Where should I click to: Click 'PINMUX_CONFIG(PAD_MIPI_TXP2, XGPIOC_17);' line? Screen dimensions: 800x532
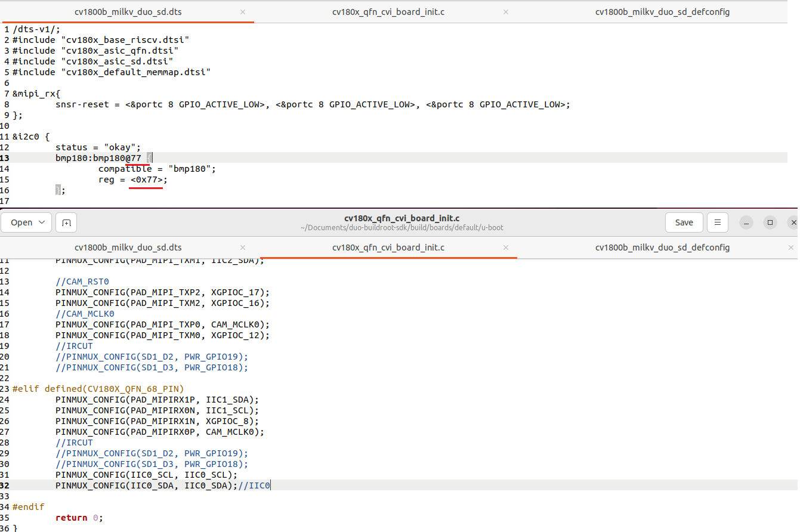163,292
